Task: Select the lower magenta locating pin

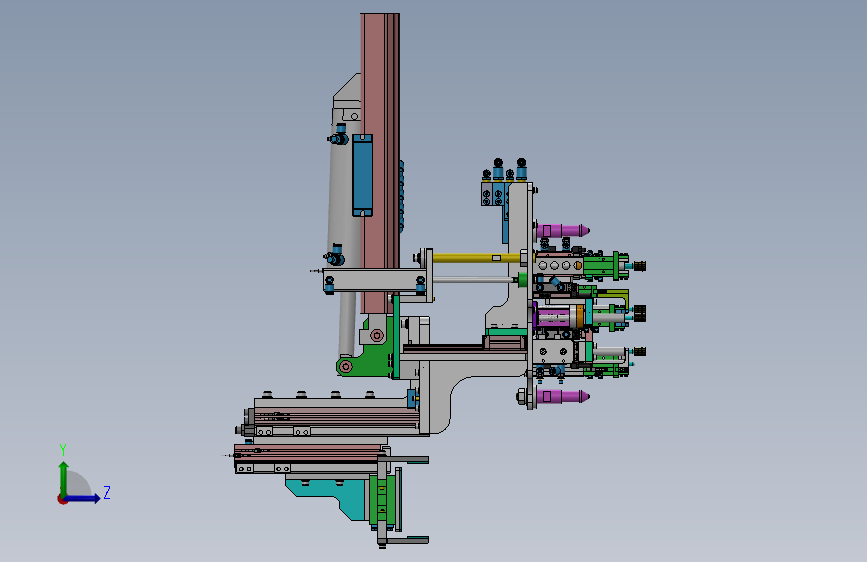Action: pyautogui.click(x=562, y=396)
